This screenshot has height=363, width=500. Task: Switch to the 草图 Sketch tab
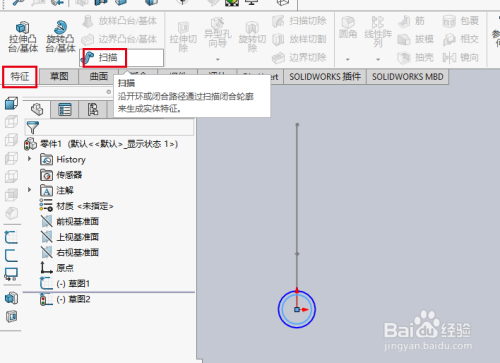(59, 77)
